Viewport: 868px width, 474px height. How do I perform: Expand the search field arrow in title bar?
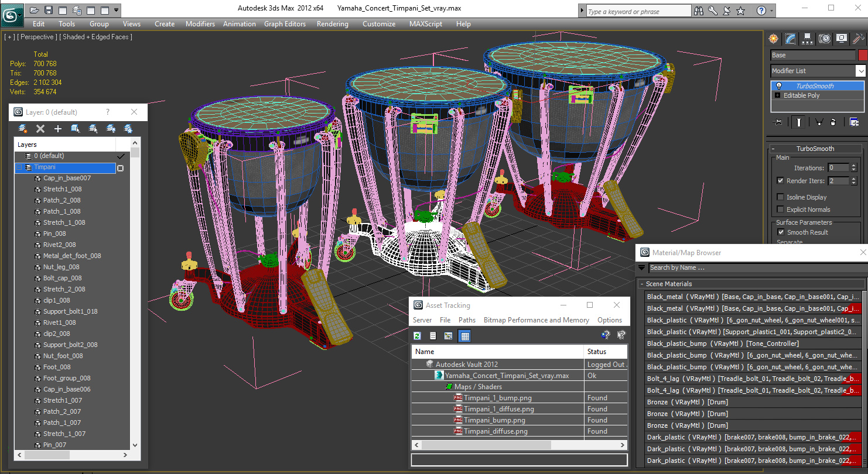click(x=581, y=11)
